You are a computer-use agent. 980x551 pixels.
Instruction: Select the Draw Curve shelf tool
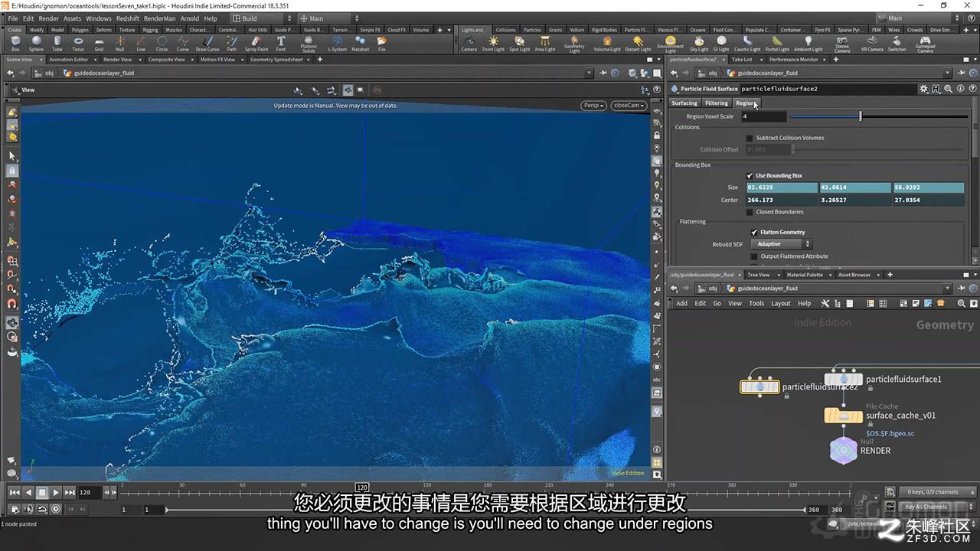[x=207, y=44]
